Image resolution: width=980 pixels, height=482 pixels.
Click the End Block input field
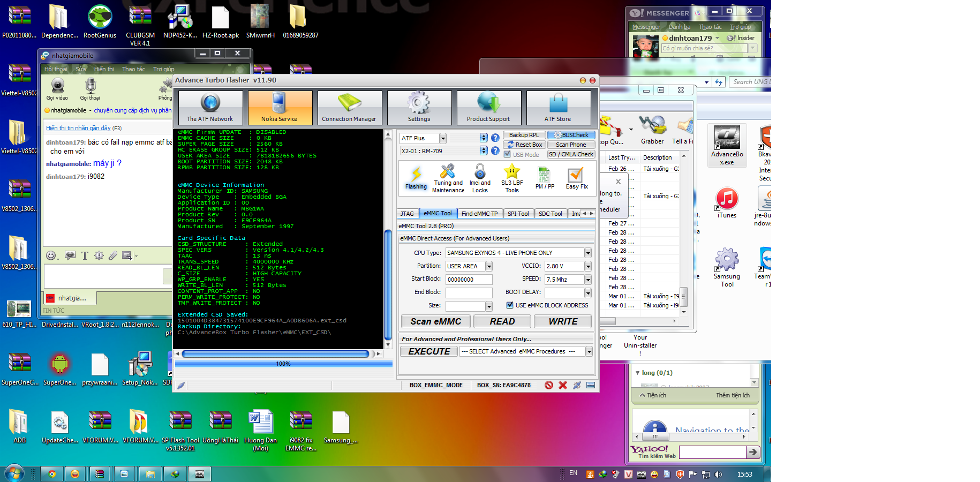pyautogui.click(x=469, y=292)
